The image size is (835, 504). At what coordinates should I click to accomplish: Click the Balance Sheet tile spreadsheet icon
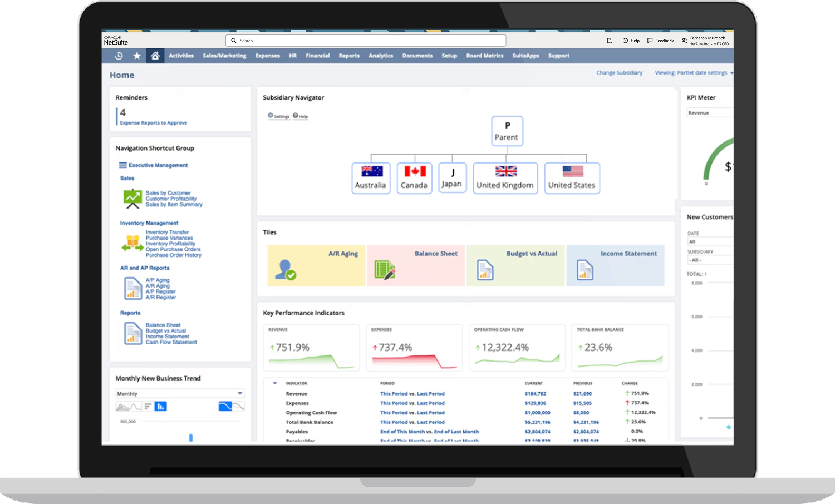pos(385,270)
